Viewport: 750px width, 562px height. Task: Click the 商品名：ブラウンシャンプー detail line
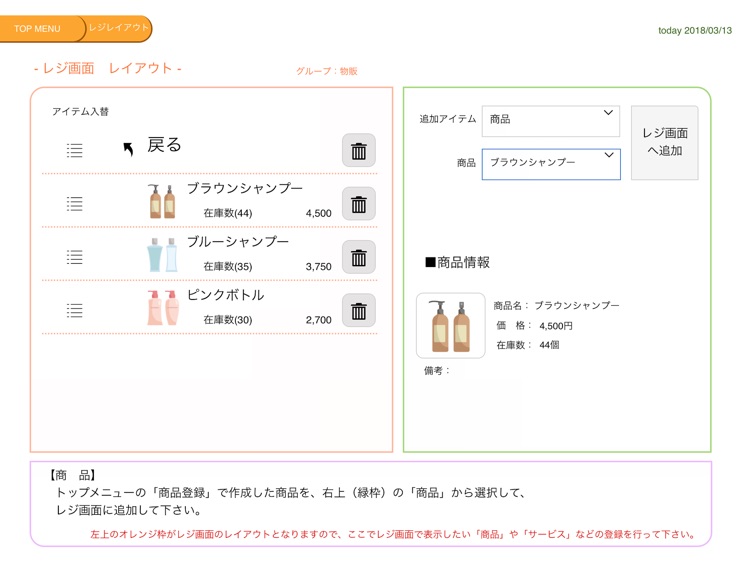(x=556, y=305)
